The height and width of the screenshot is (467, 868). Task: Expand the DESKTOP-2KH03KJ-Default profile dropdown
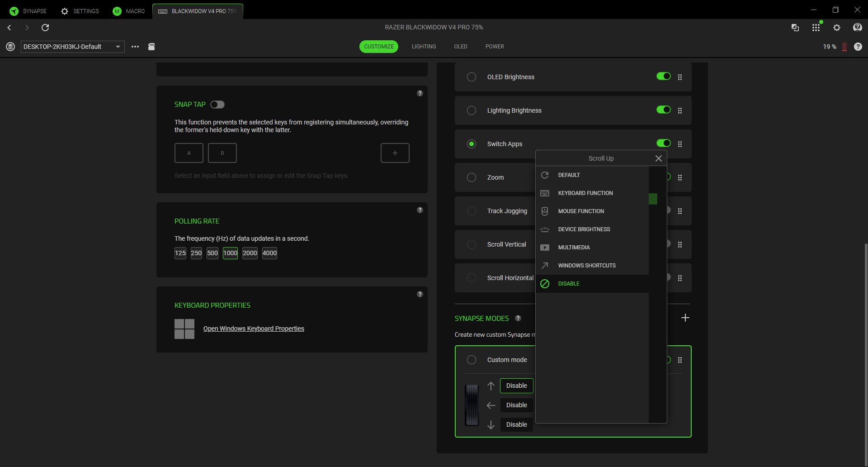pyautogui.click(x=118, y=47)
